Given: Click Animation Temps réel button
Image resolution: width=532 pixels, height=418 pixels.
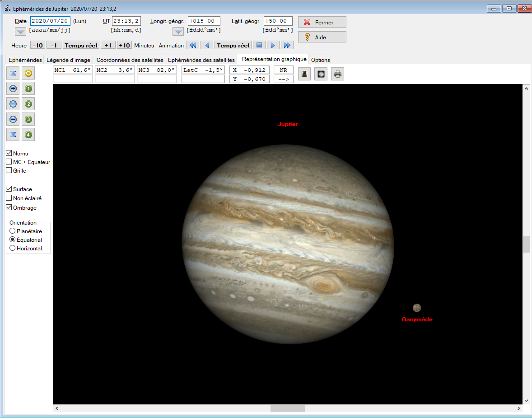Looking at the screenshot, I should coord(233,45).
